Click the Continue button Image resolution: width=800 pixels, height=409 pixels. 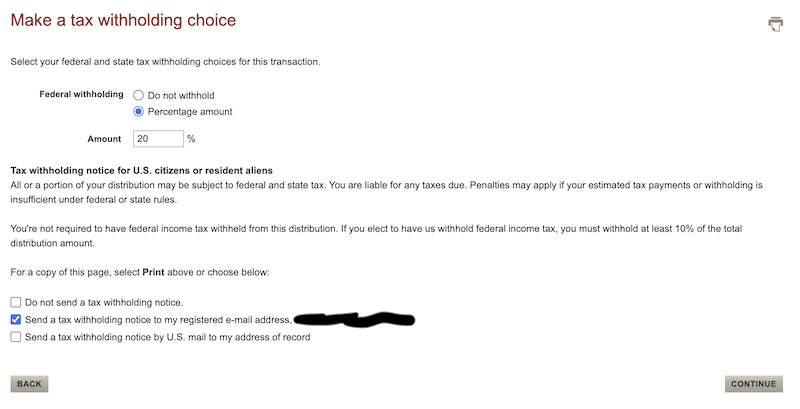753,384
